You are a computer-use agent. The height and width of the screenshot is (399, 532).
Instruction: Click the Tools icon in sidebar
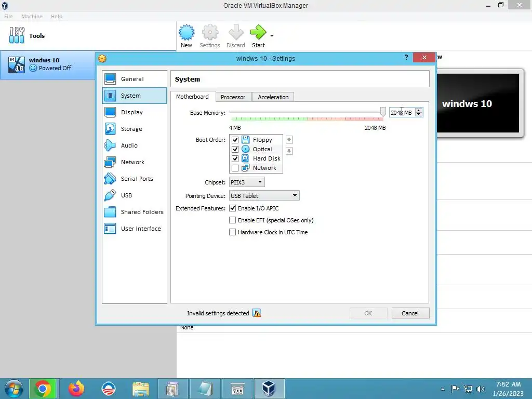click(x=17, y=35)
